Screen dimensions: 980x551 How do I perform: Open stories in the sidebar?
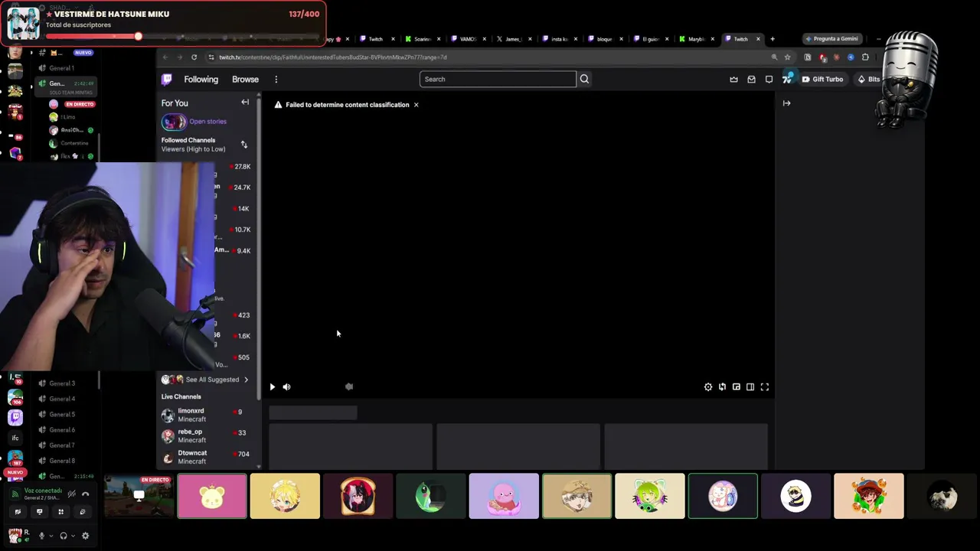tap(194, 122)
